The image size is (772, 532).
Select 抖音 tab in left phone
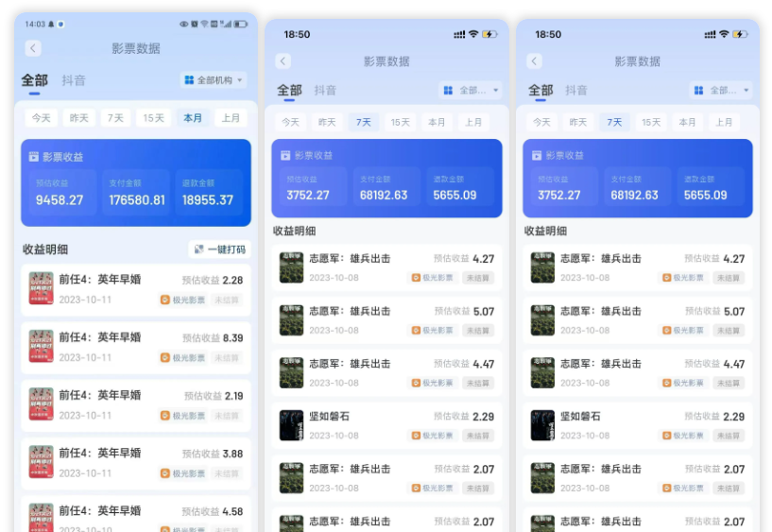point(74,80)
